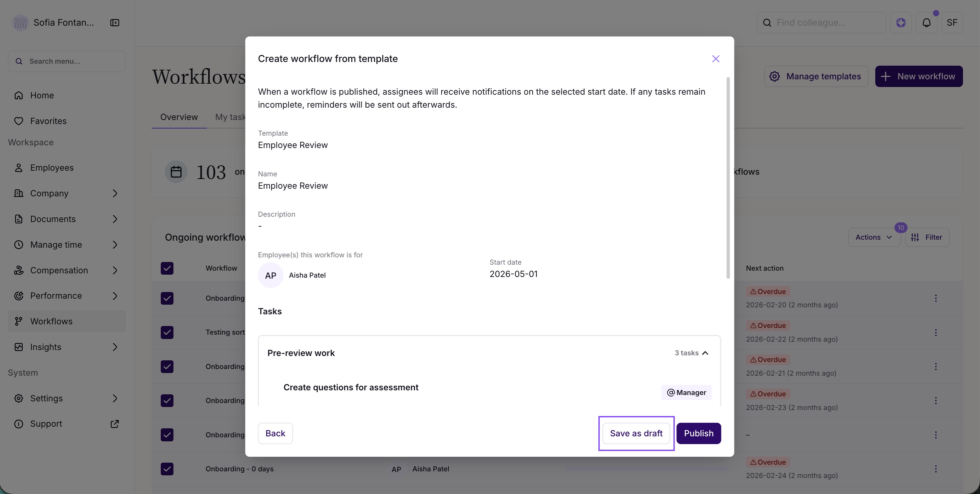Image resolution: width=980 pixels, height=494 pixels.
Task: Click Save as draft button
Action: pos(636,433)
